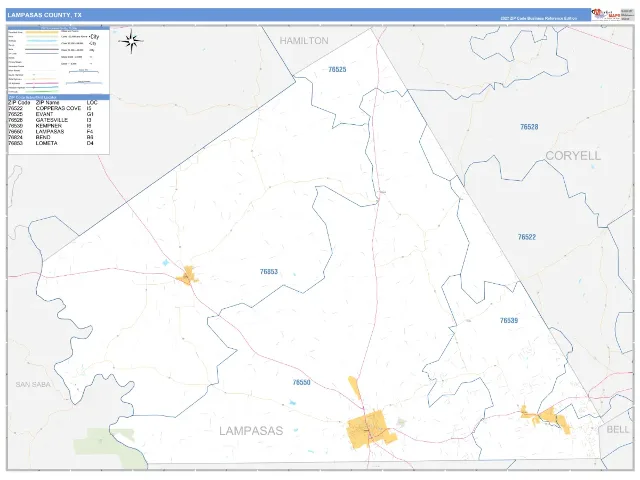Viewport: 640px width, 480px height.
Task: Click the COPPERAS COVE row in ZIP index
Action: point(51,109)
